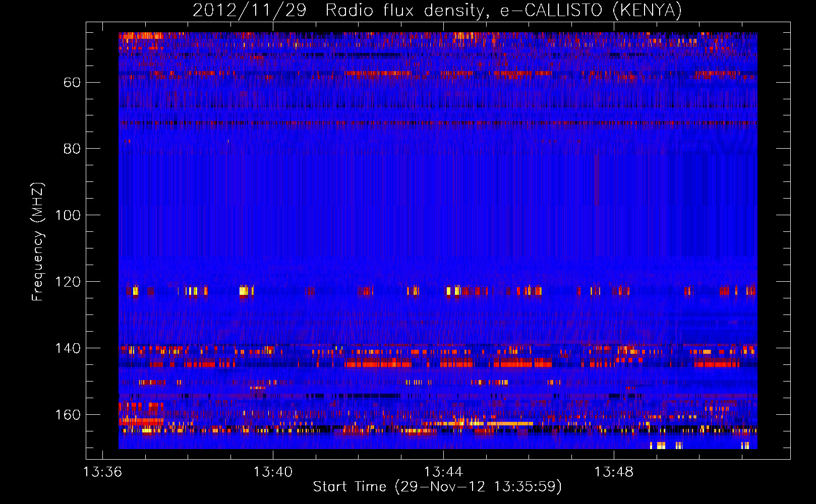Click the 80 frequency tick label
The height and width of the screenshot is (504, 816).
click(72, 149)
